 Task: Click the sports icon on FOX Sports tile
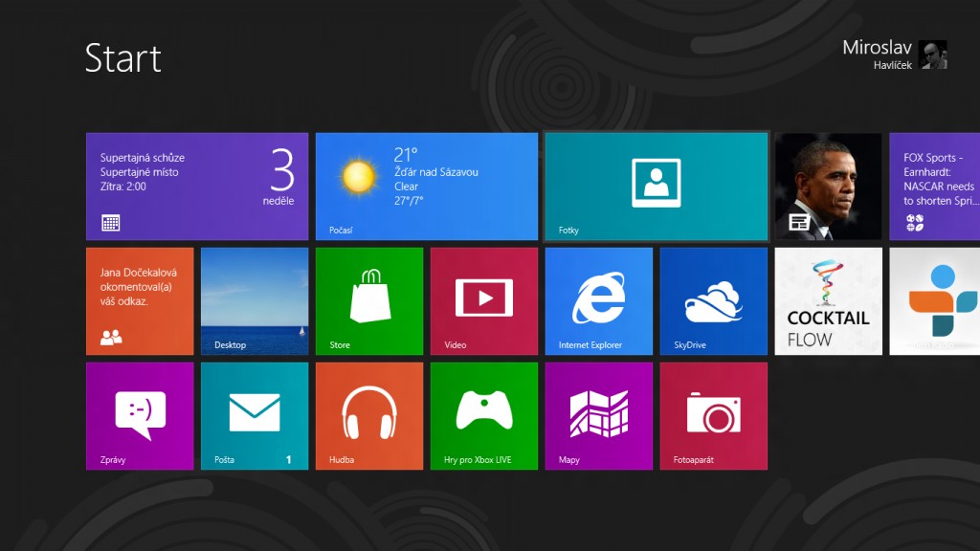click(914, 222)
